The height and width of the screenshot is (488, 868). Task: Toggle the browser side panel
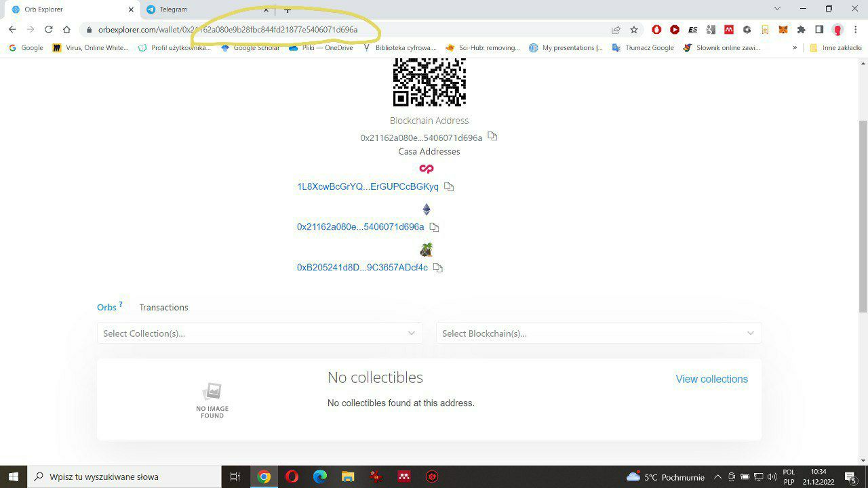pyautogui.click(x=819, y=30)
